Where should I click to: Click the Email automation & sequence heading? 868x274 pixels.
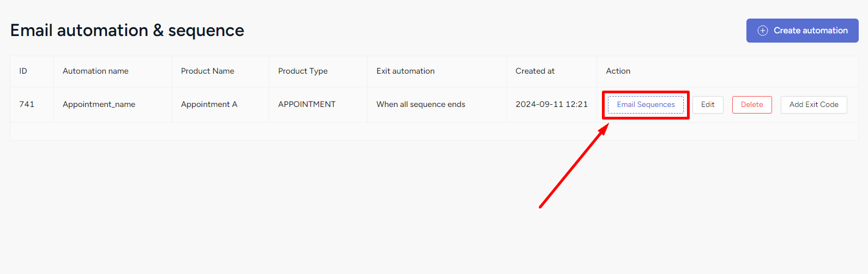click(127, 31)
